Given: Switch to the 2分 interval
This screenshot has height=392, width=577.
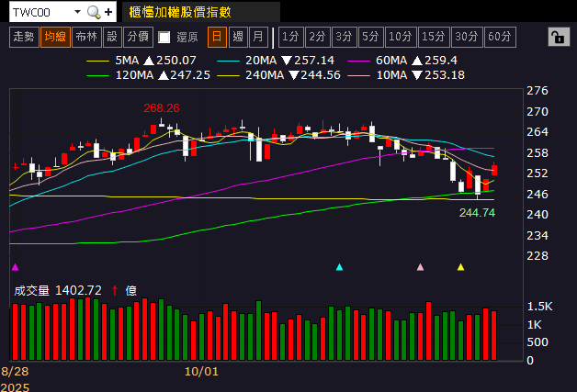Looking at the screenshot, I should [318, 37].
